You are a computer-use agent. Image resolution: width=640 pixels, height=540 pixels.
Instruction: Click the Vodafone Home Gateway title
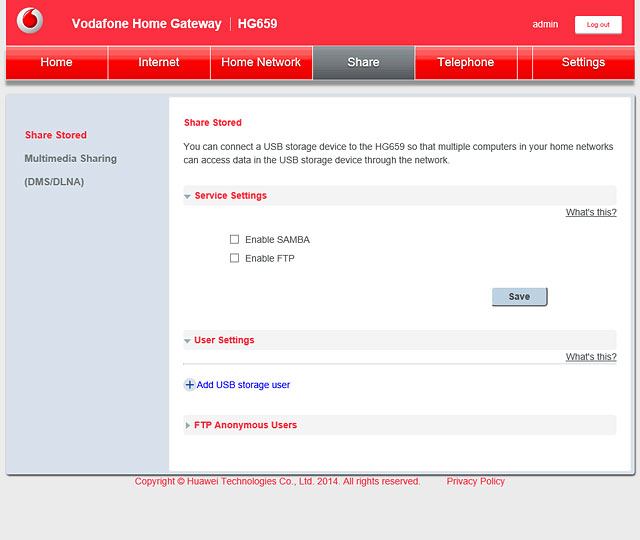pos(146,24)
